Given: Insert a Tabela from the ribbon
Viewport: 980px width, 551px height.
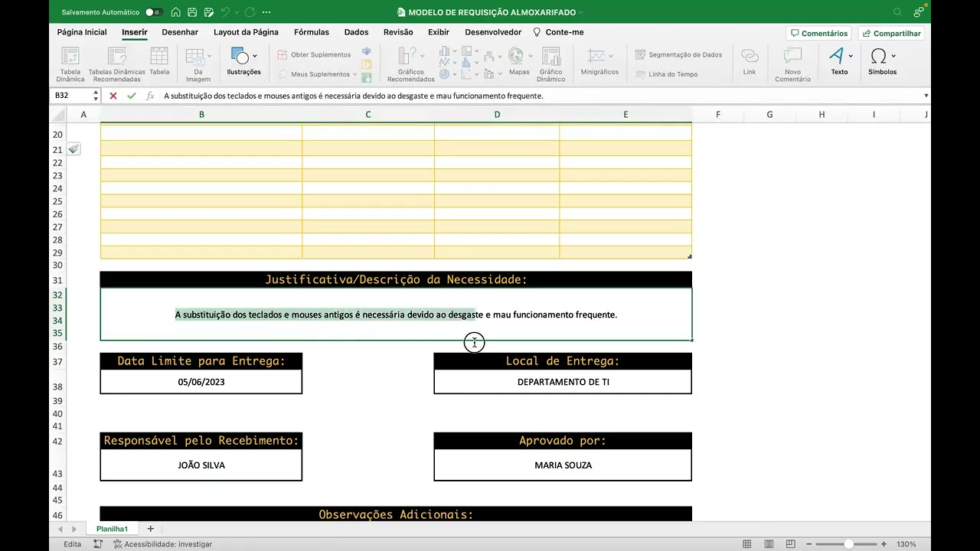Looking at the screenshot, I should (159, 61).
